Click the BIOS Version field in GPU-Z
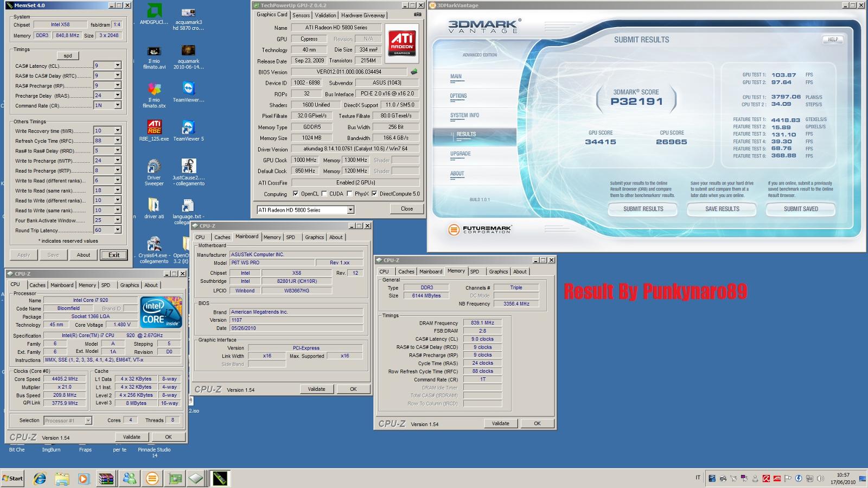 pos(349,72)
